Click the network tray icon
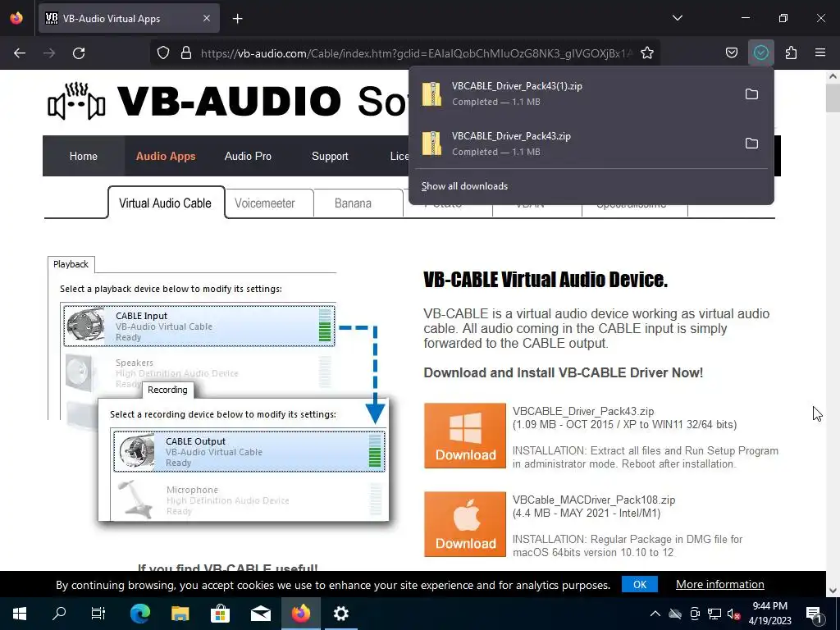840x630 pixels. coord(714,614)
